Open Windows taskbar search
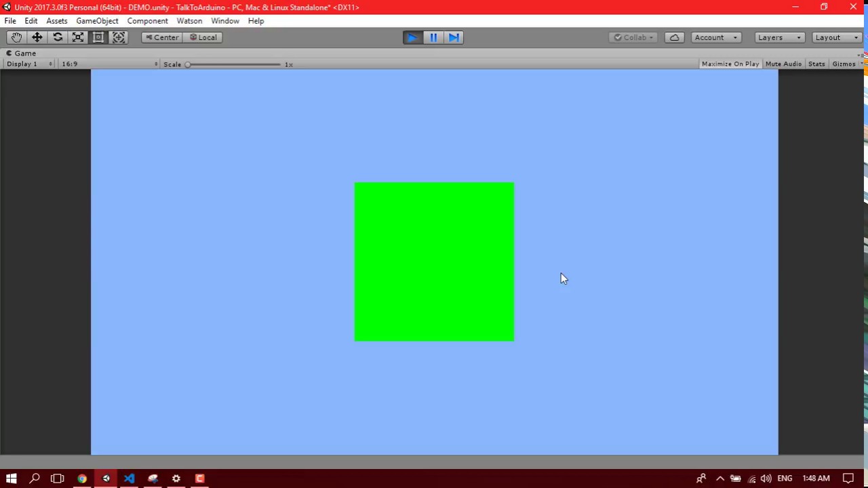Image resolution: width=868 pixels, height=488 pixels. point(35,479)
